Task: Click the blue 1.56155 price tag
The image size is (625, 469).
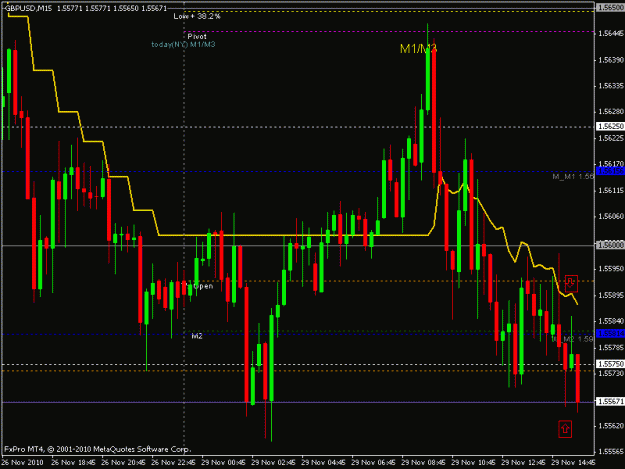Action: [610, 171]
